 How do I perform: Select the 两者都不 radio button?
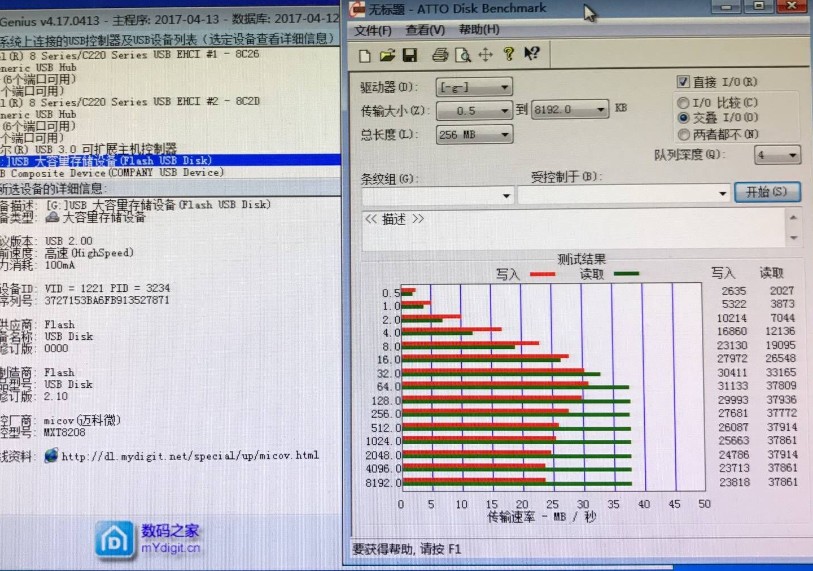click(683, 135)
